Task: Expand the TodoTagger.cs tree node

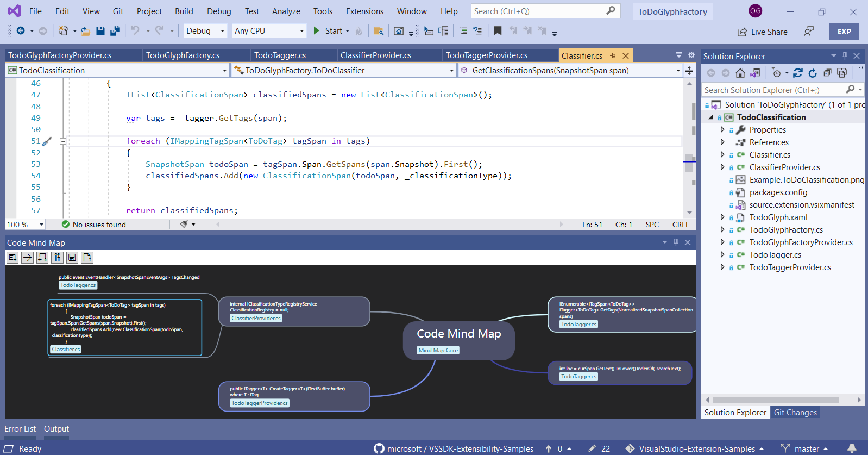Action: [x=722, y=254]
